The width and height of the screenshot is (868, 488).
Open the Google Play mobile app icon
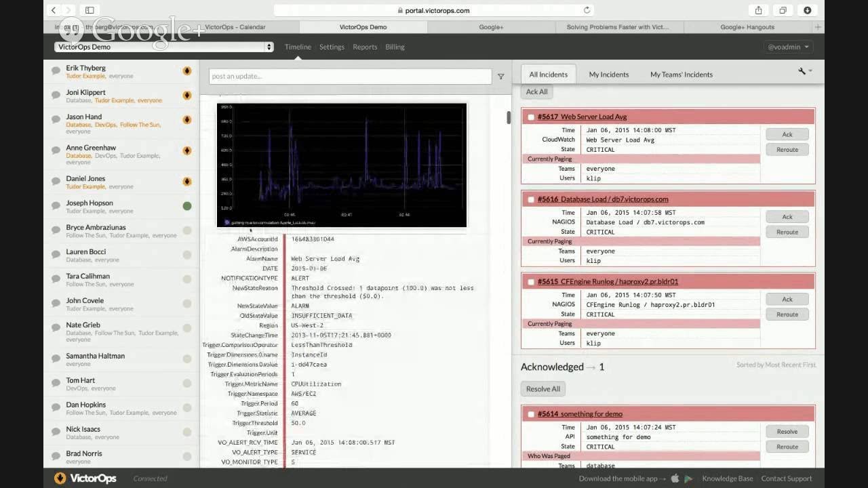pyautogui.click(x=688, y=479)
